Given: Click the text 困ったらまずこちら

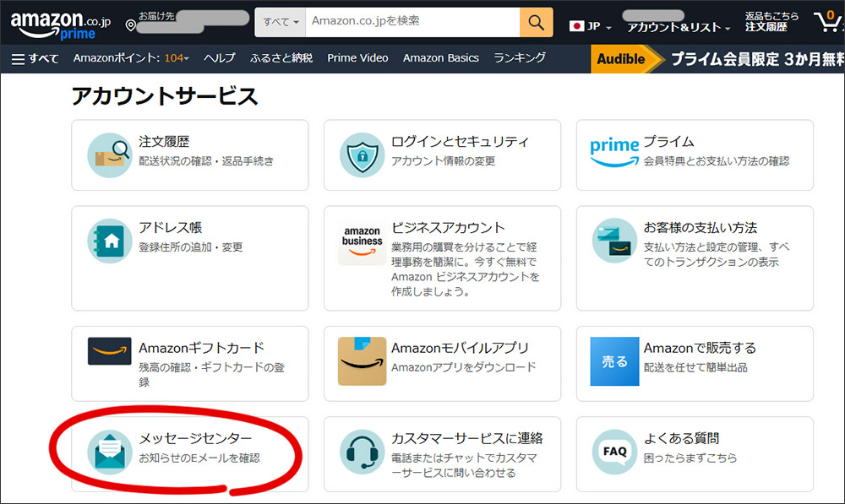Looking at the screenshot, I should pyautogui.click(x=690, y=458).
